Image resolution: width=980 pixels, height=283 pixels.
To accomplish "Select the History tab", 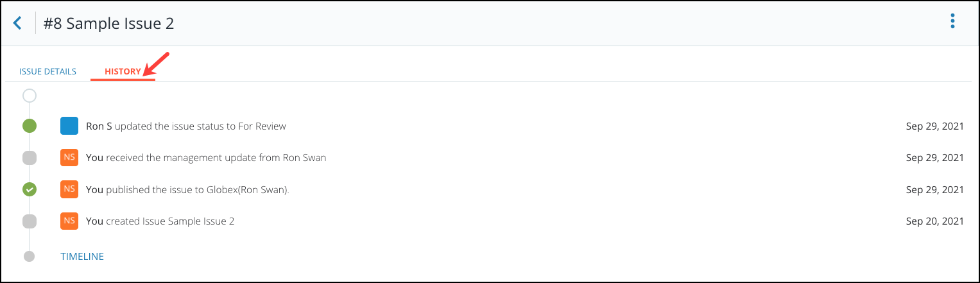I will pos(123,71).
